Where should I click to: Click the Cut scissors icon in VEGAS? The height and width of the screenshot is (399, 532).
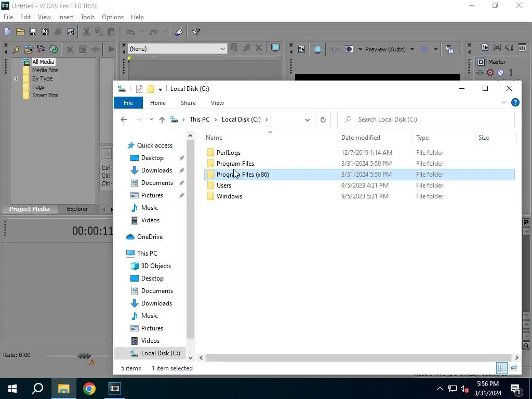[x=87, y=32]
